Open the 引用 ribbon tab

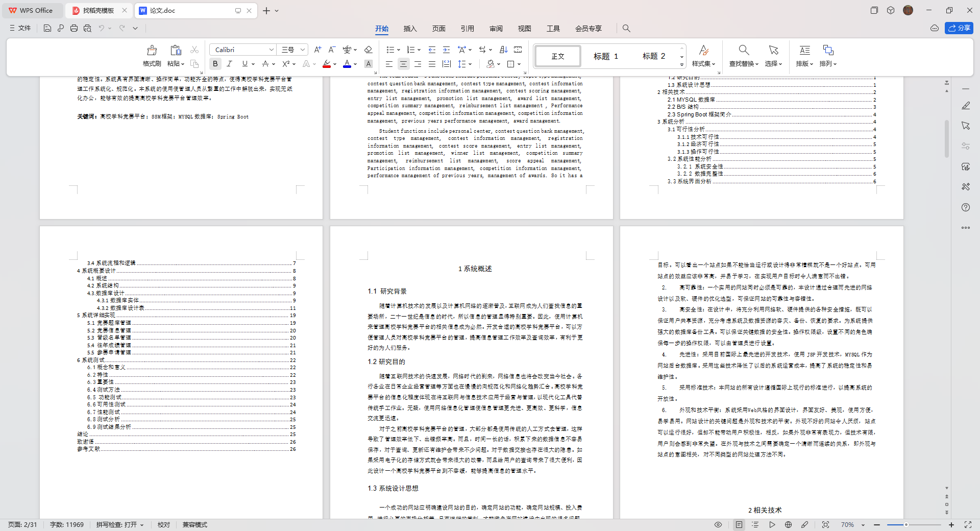468,29
